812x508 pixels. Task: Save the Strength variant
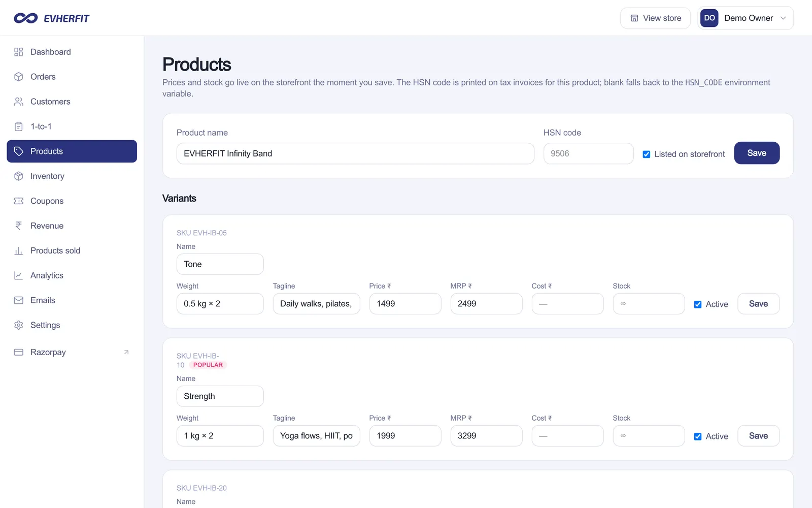click(x=758, y=436)
